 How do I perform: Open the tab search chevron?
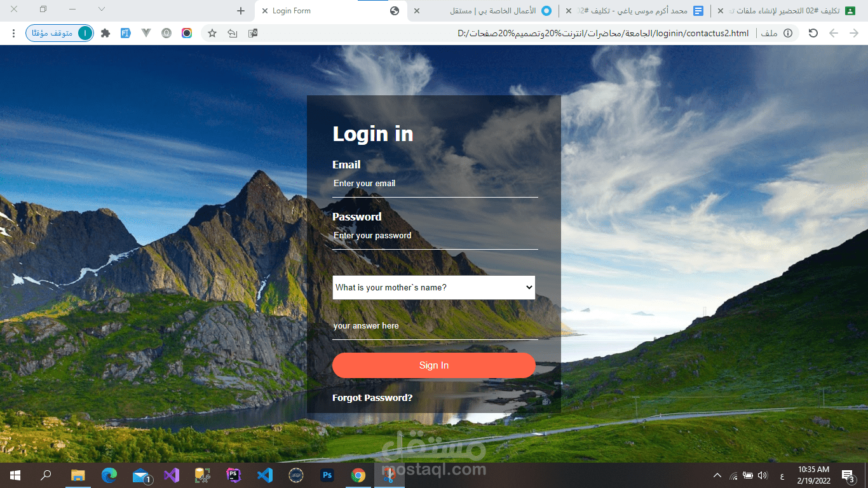102,10
